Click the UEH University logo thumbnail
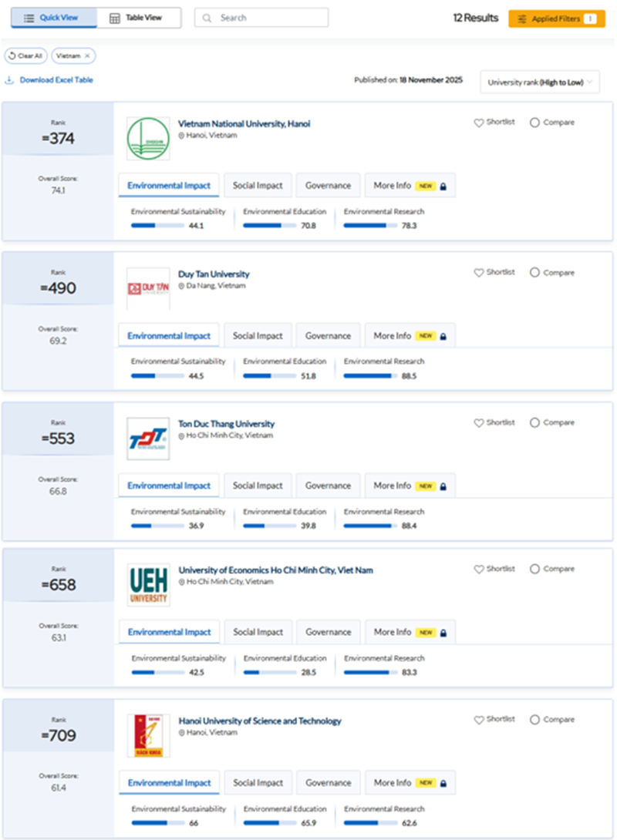This screenshot has width=617, height=840. (148, 585)
